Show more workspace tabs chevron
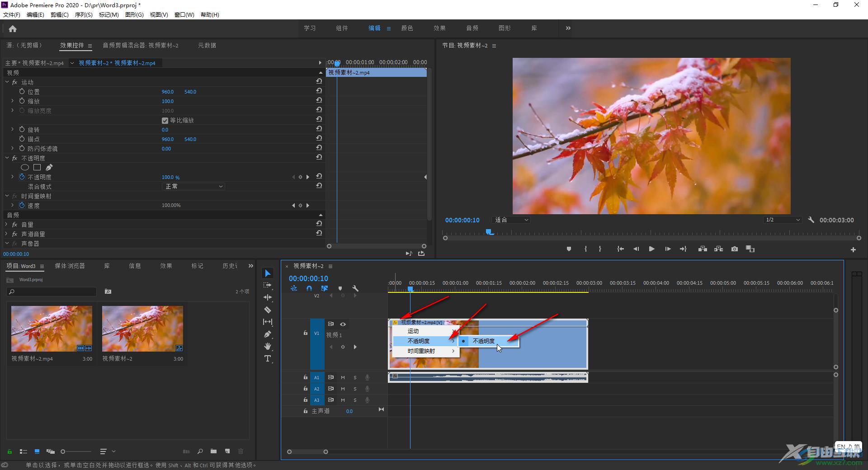868x470 pixels. (x=568, y=28)
